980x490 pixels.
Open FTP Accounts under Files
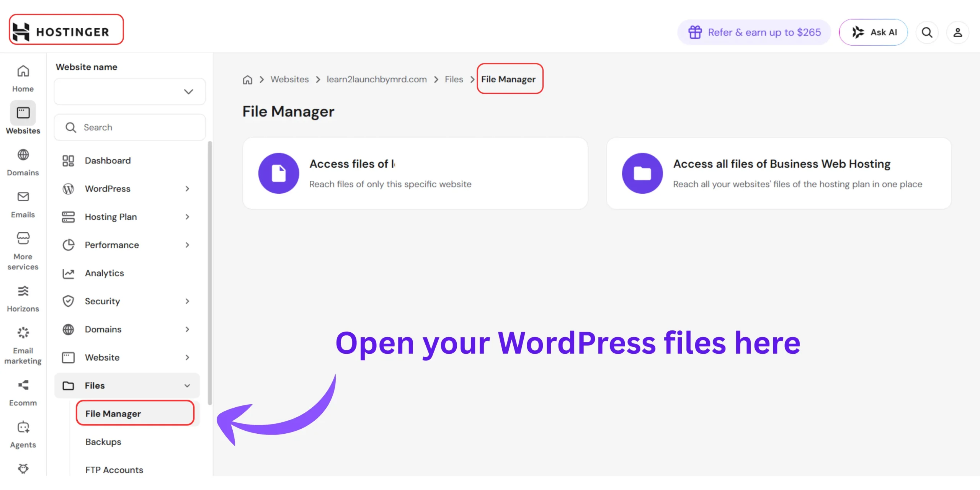[114, 470]
